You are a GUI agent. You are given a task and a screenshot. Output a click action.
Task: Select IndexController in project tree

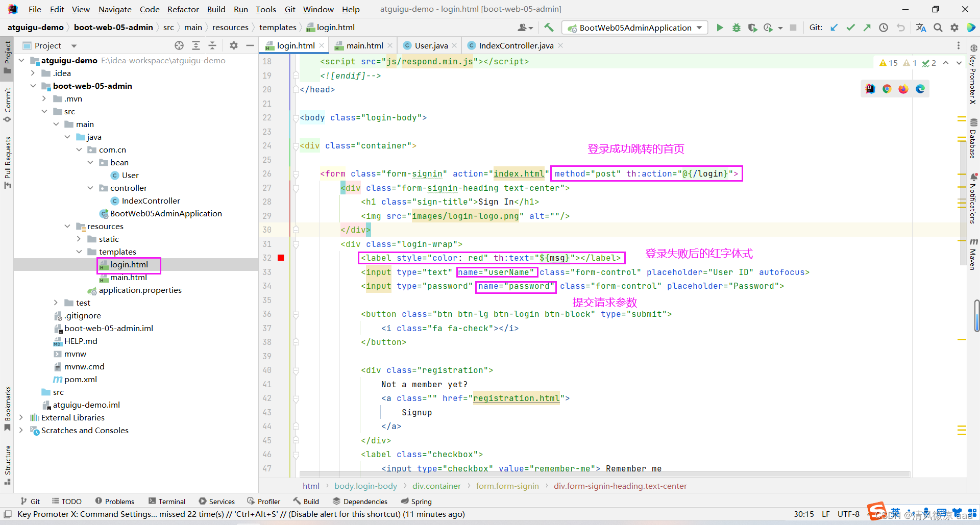pyautogui.click(x=151, y=201)
